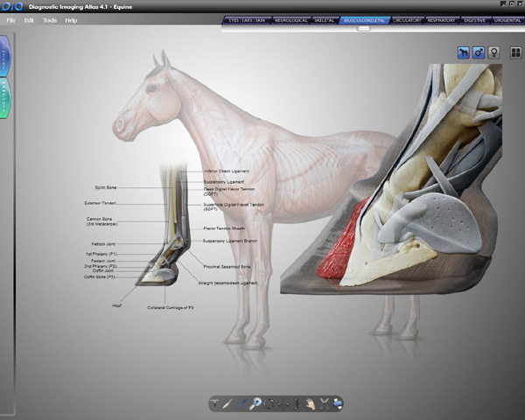Click the 'Suspensory Ligament Branch' label
This screenshot has height=420, width=525.
point(230,241)
